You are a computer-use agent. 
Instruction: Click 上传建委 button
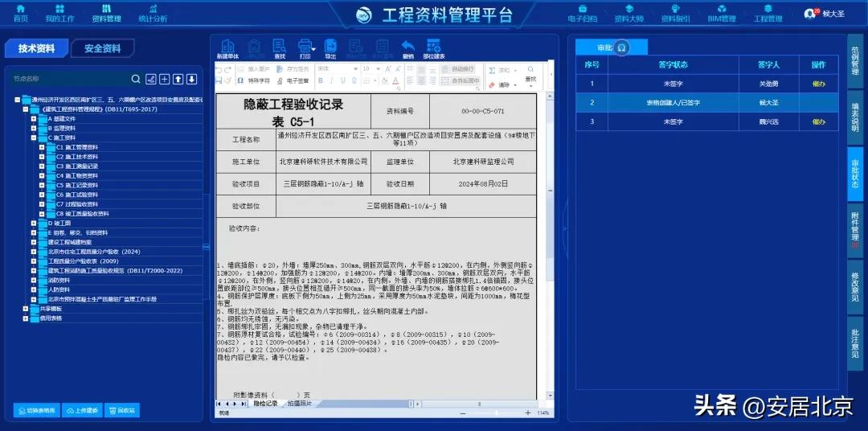point(82,411)
